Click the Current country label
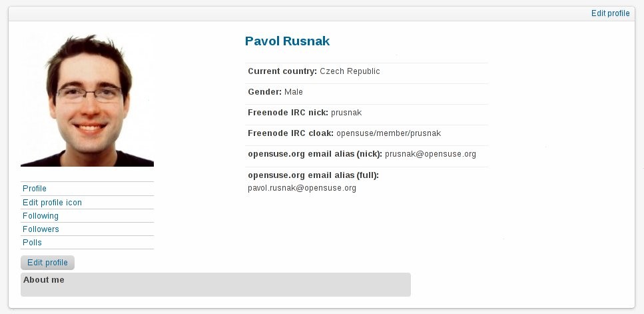This screenshot has width=644, height=314. point(282,71)
